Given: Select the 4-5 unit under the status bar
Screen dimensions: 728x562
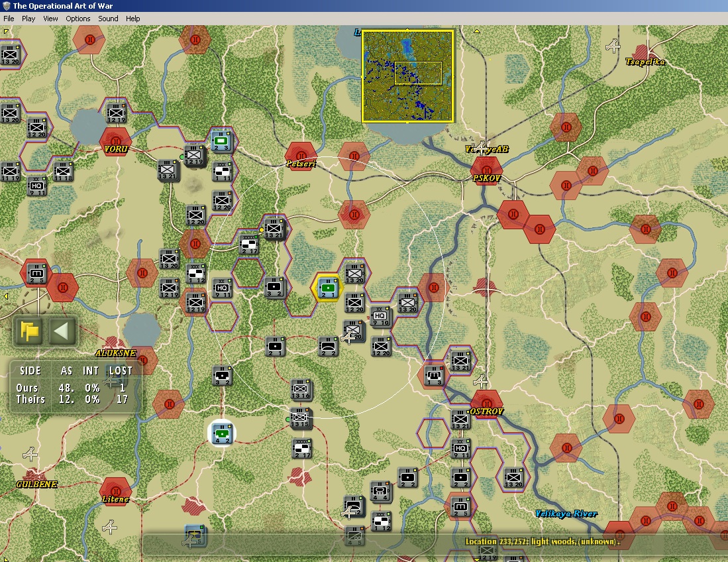Looking at the screenshot, I should (x=354, y=536).
